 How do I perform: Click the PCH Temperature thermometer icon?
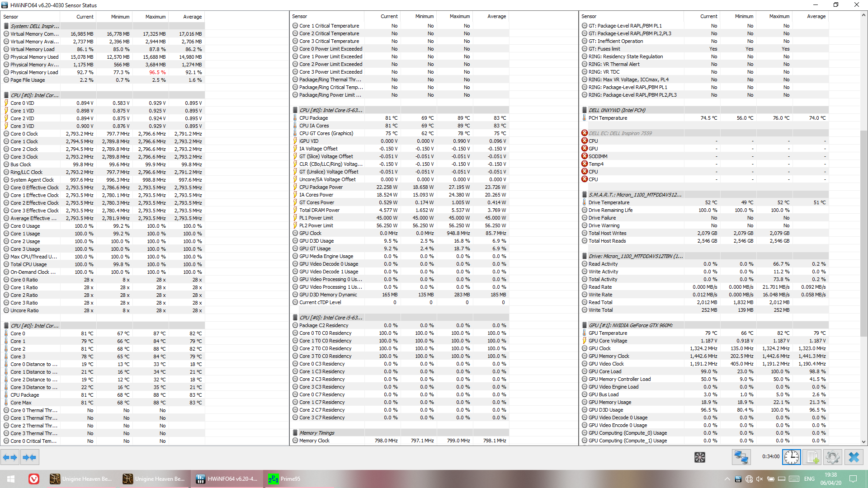coord(585,118)
